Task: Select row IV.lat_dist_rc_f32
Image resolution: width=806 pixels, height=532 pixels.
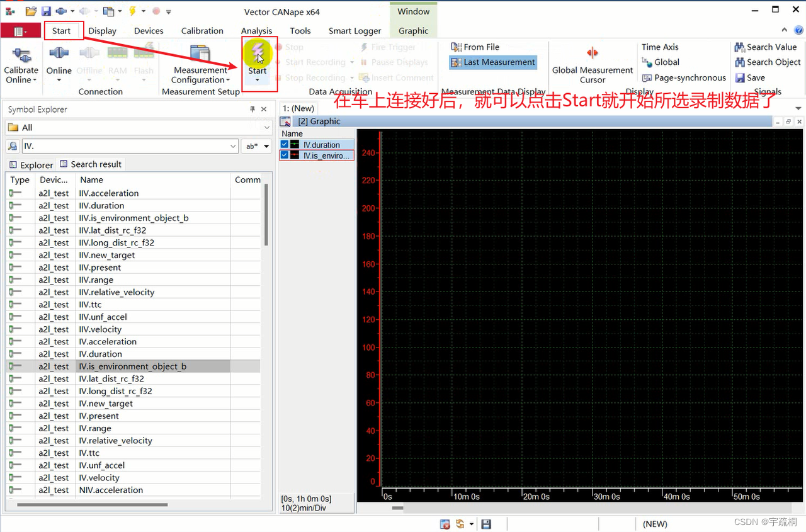Action: click(133, 379)
